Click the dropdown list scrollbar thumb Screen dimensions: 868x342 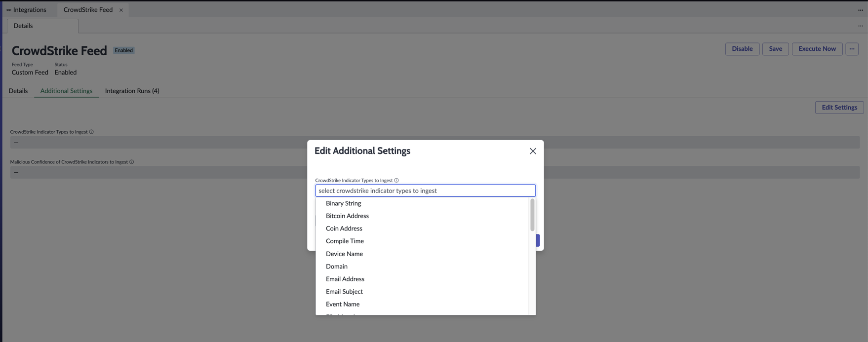click(532, 215)
